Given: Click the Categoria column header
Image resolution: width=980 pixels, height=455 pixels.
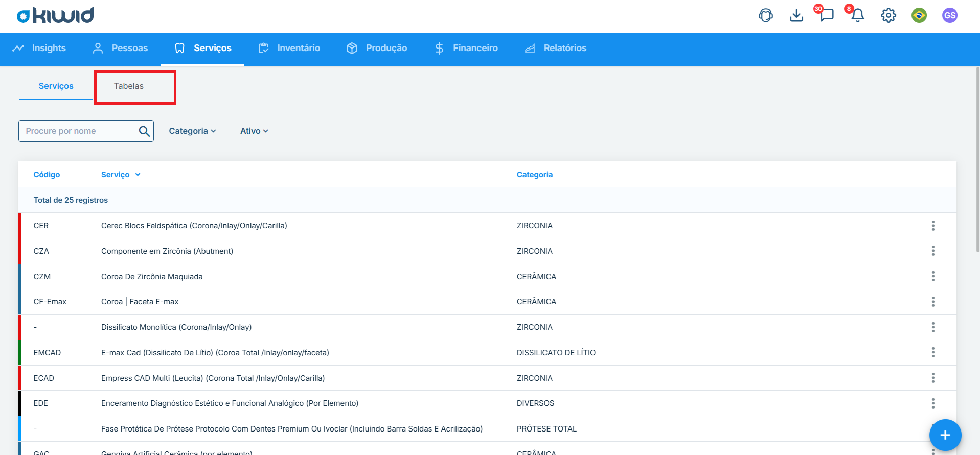Looking at the screenshot, I should pos(535,175).
